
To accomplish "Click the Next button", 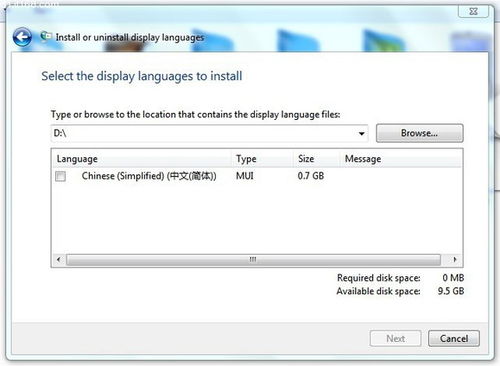I will pos(395,339).
